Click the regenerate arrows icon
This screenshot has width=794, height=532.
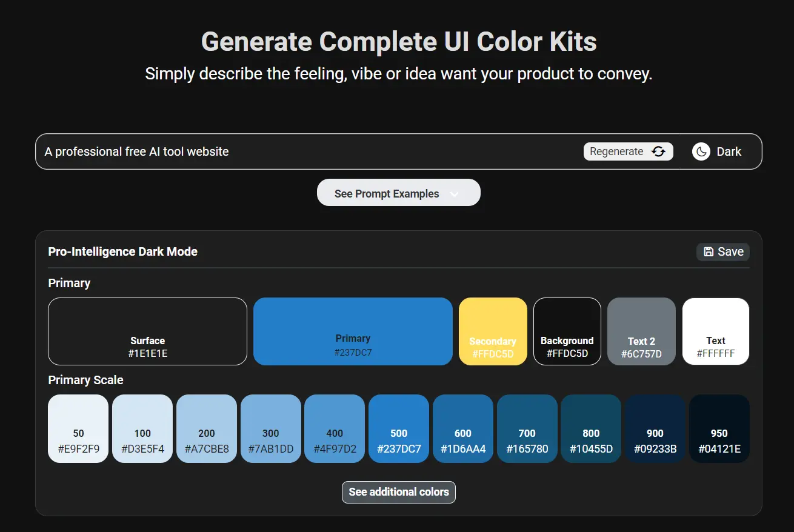[658, 151]
